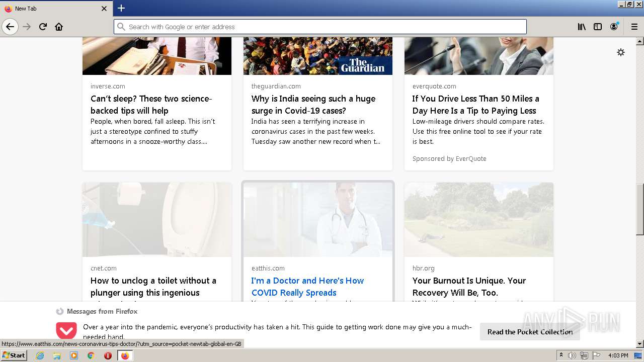Open the Opera taskbar icon
The image size is (644, 362).
pos(108,355)
